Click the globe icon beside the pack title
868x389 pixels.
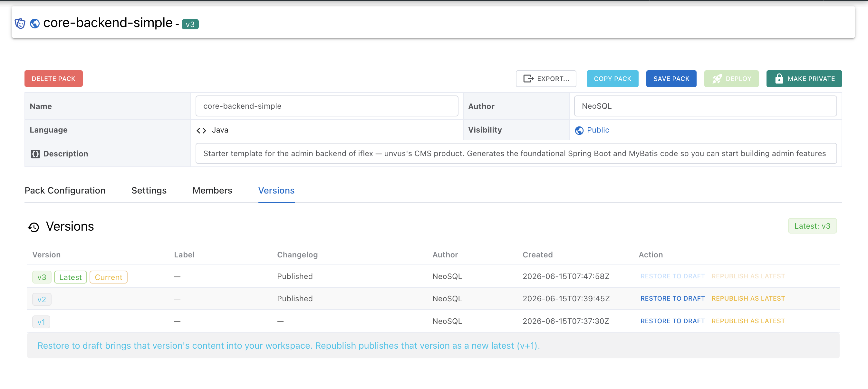(35, 24)
